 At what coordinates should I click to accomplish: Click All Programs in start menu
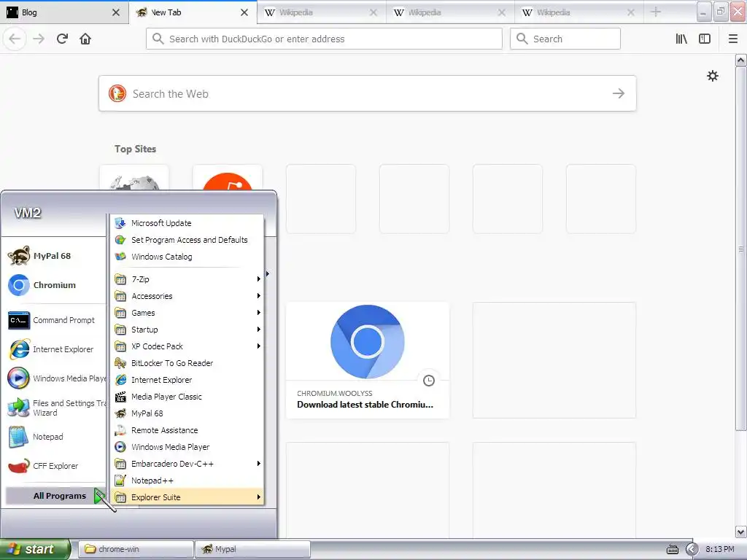[x=56, y=496]
